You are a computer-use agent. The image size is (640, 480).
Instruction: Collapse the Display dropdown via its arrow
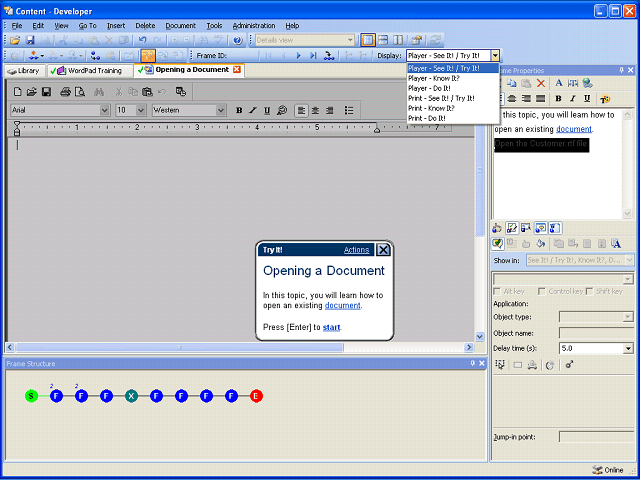pyautogui.click(x=495, y=56)
